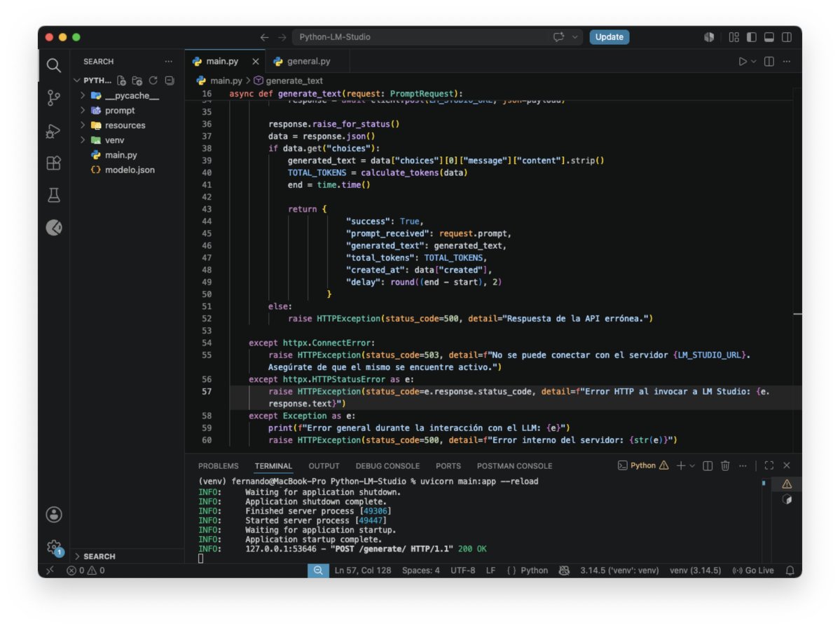Viewport: 840px width, 628px height.
Task: Split the editor to the right
Action: [769, 61]
